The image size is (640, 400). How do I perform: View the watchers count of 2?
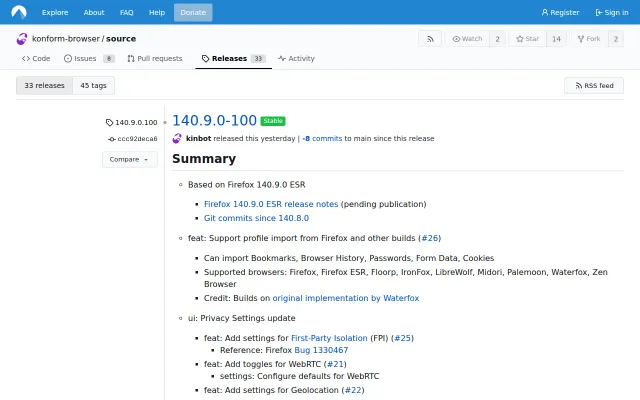pyautogui.click(x=498, y=39)
